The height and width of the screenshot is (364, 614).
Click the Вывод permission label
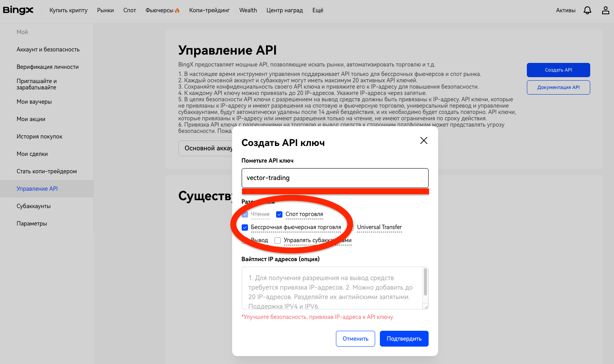(259, 240)
